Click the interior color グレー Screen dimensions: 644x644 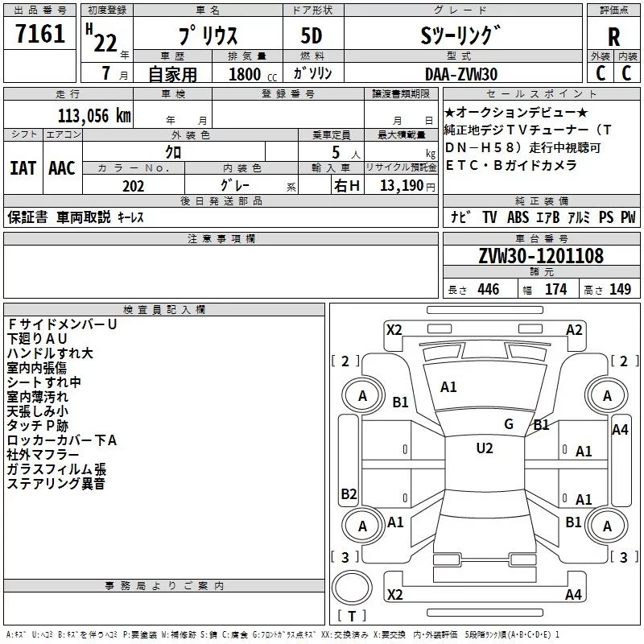tap(235, 185)
